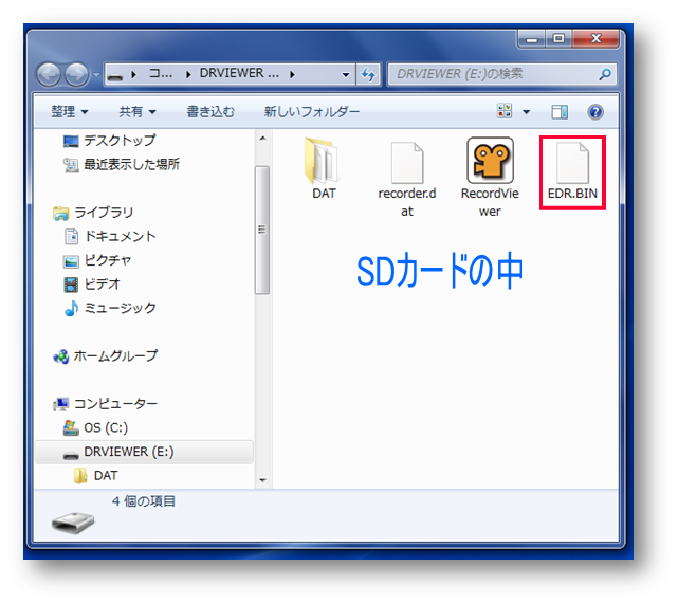678x604 pixels.
Task: Click the 4 個の項目 status text
Action: tap(144, 502)
